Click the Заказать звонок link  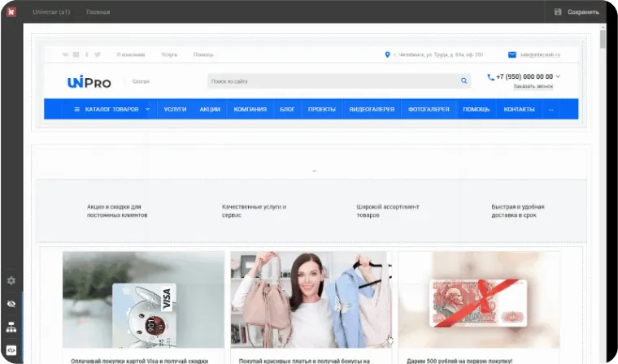pyautogui.click(x=533, y=86)
